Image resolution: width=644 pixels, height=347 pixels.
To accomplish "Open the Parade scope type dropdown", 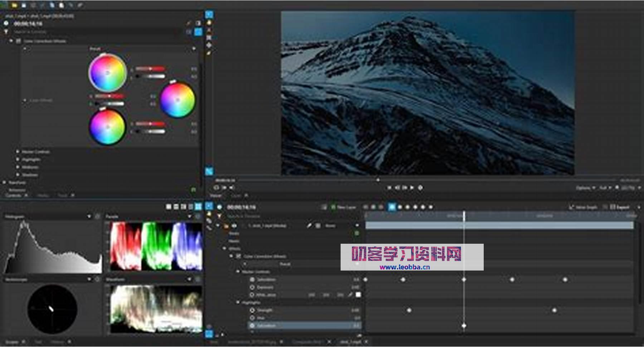I will pyautogui.click(x=190, y=217).
